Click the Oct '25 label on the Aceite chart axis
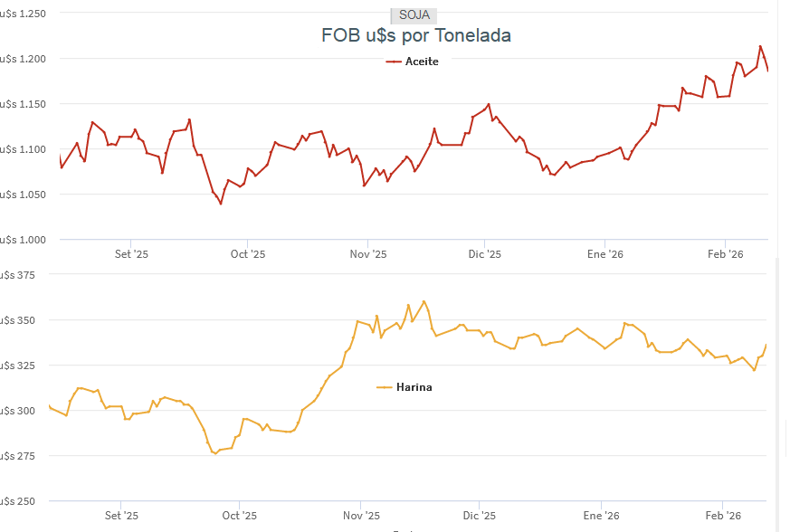Image resolution: width=790 pixels, height=532 pixels. tap(247, 254)
